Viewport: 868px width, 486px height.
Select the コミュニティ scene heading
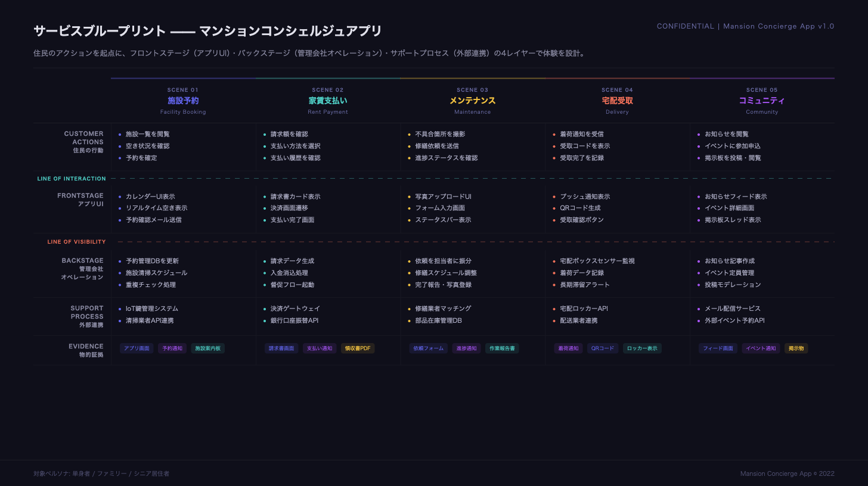[762, 101]
